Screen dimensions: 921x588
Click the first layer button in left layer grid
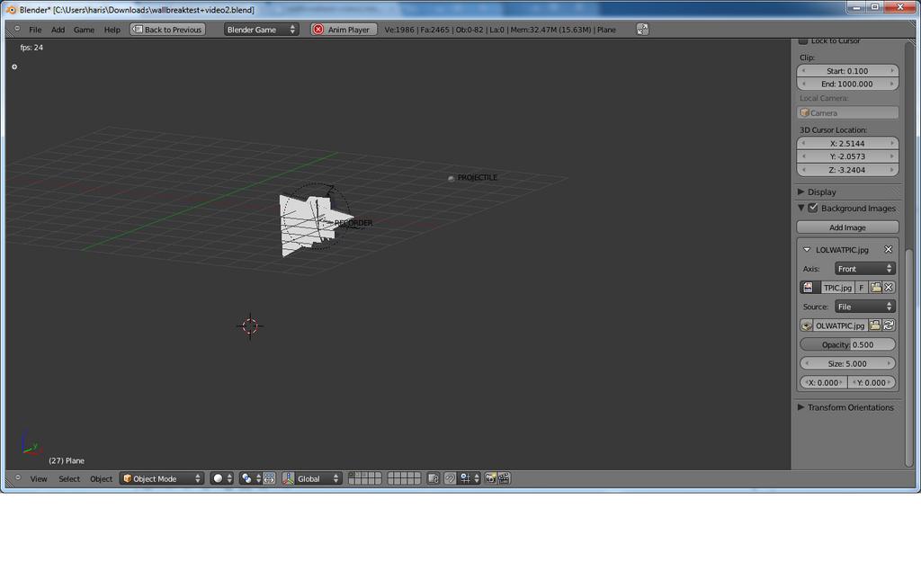(352, 476)
